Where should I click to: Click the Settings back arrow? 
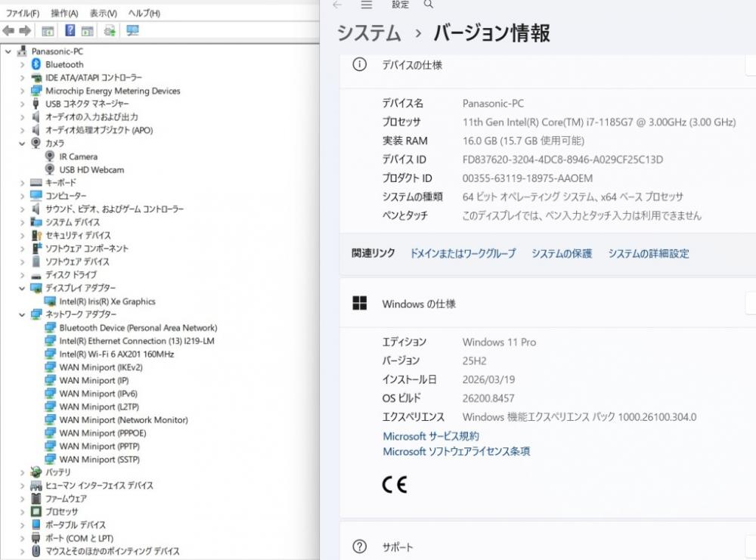click(337, 5)
